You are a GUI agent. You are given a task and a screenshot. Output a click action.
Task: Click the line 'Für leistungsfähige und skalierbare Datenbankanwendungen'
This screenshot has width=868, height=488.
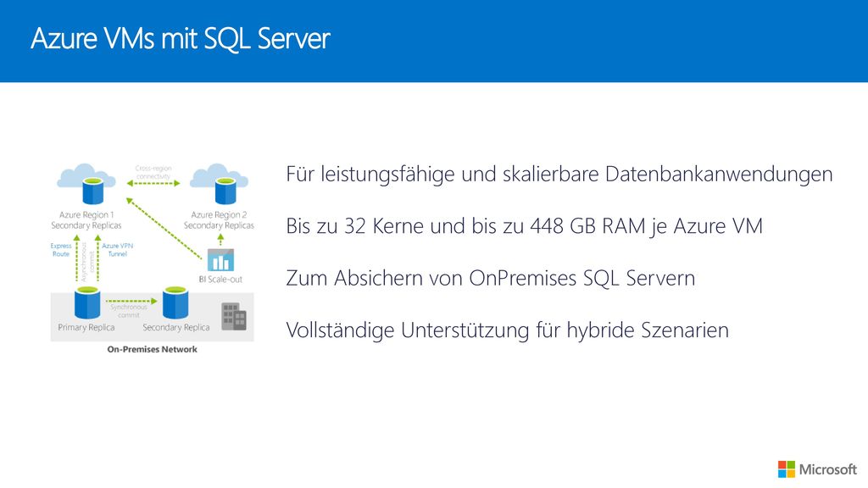(559, 175)
